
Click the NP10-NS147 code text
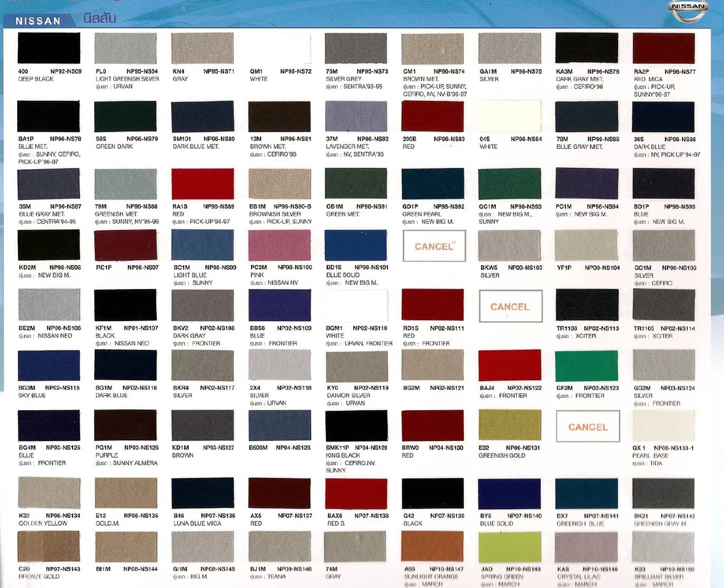[x=447, y=569]
